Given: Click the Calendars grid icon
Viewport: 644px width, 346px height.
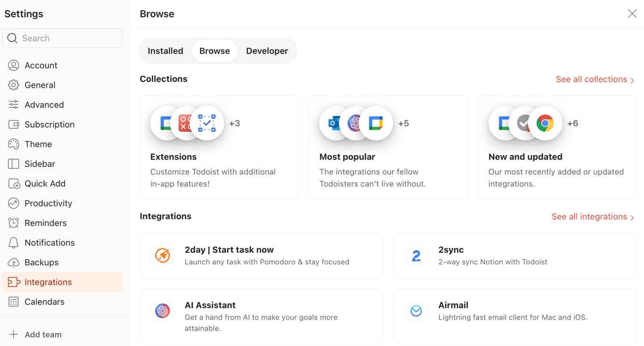Looking at the screenshot, I should click(x=14, y=302).
